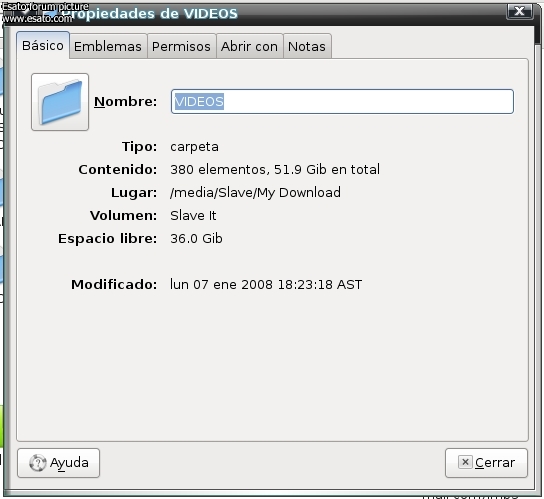
Task: Select the Abrir con tab
Action: pyautogui.click(x=249, y=46)
